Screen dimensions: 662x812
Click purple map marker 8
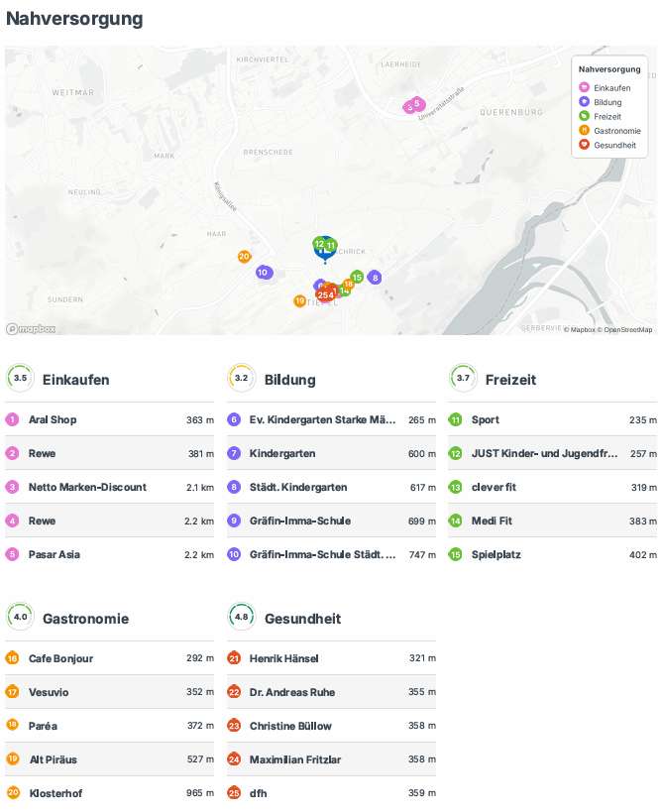coord(375,278)
